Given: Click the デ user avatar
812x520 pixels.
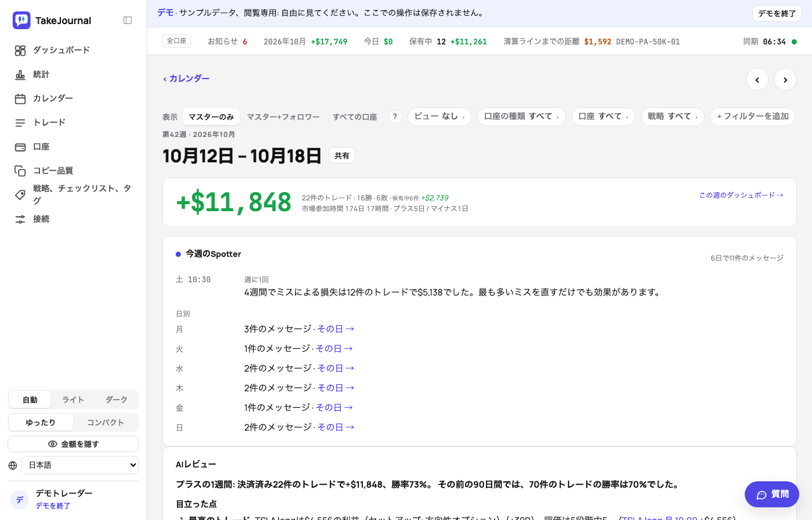Looking at the screenshot, I should (x=20, y=500).
